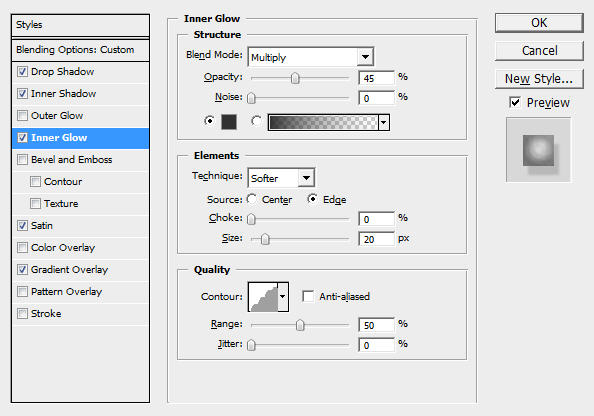Expand the Contour picker arrow

point(283,297)
